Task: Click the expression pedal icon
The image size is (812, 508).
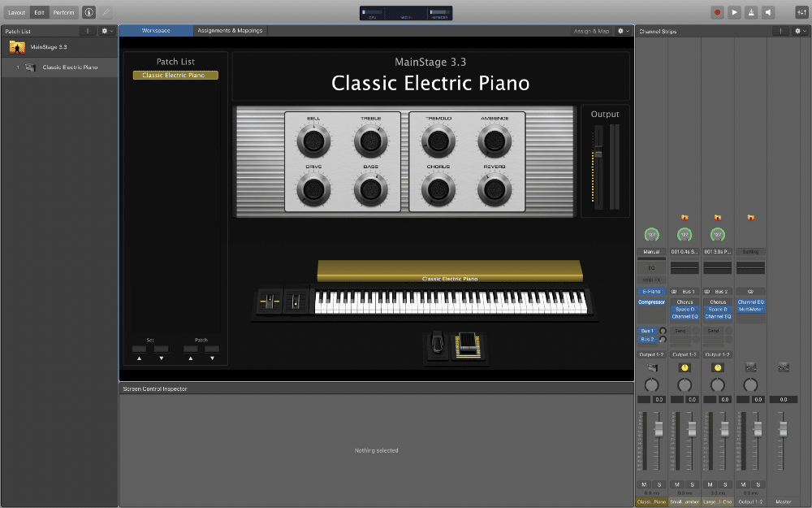Action: [469, 345]
